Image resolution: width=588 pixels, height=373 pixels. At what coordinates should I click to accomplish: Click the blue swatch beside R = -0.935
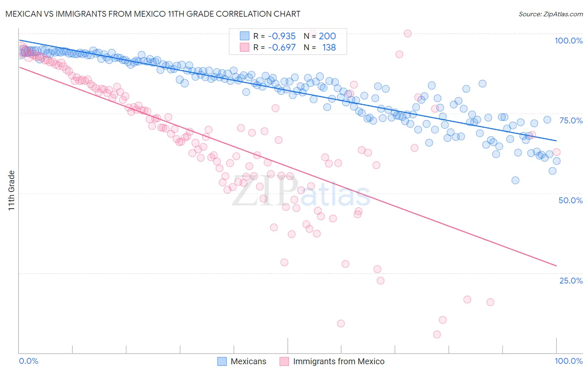(x=245, y=36)
